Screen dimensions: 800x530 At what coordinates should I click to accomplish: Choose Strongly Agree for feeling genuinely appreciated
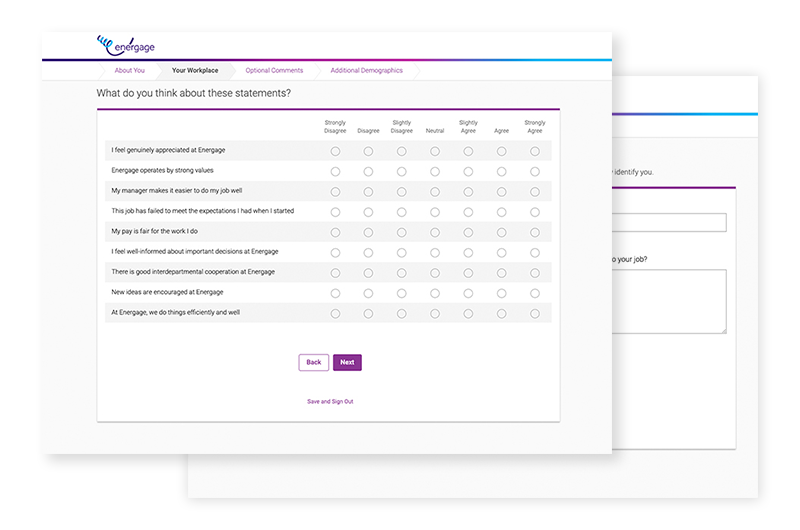click(535, 151)
